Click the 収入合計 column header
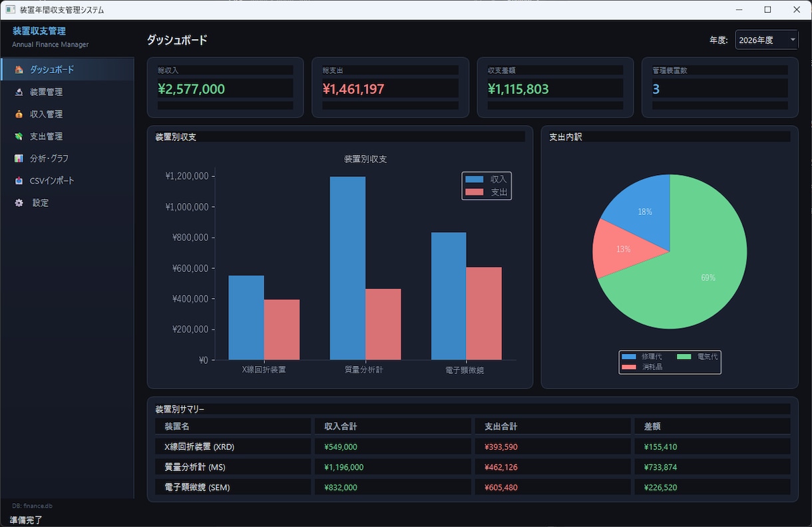 pos(393,426)
